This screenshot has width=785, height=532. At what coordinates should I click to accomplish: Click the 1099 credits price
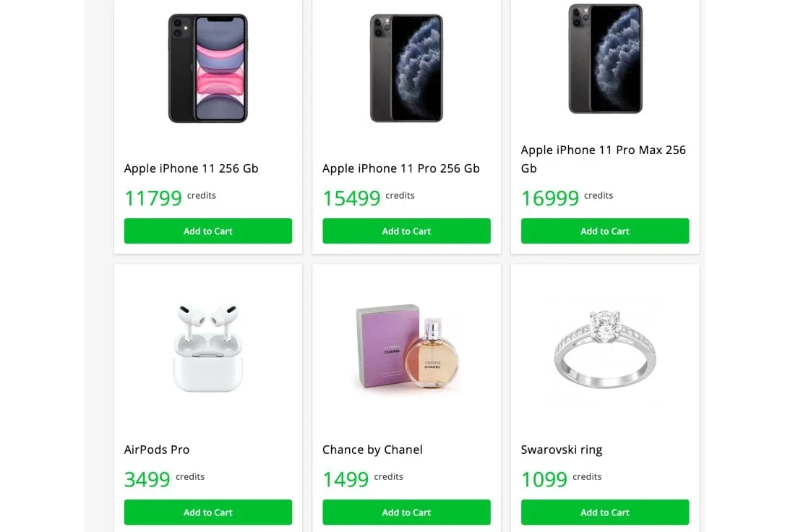544,479
